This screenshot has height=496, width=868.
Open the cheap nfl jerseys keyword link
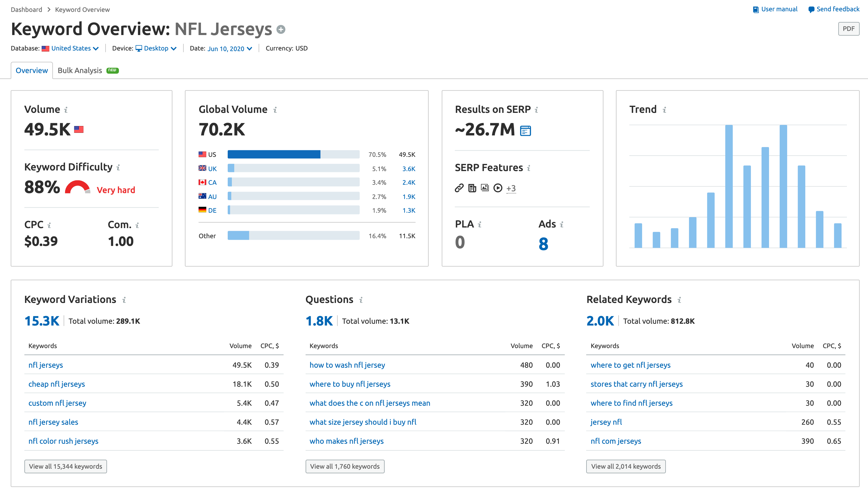coord(57,383)
